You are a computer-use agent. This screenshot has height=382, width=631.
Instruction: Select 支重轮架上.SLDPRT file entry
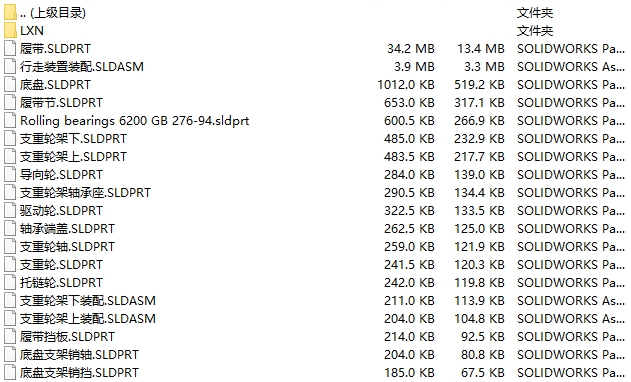pos(73,157)
